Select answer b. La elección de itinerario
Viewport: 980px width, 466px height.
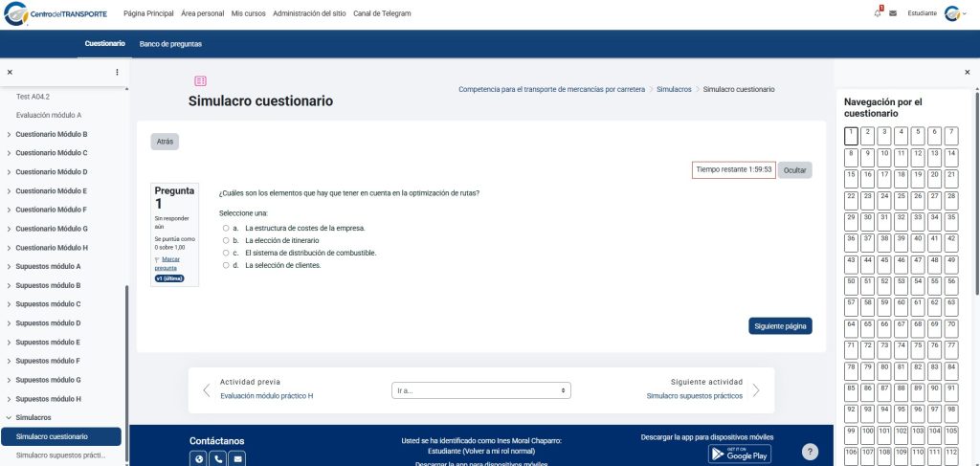click(x=226, y=240)
